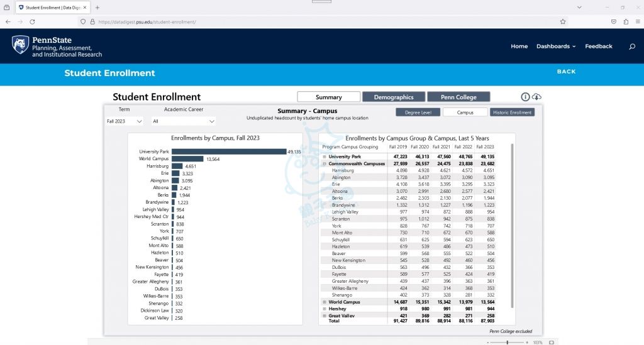644x345 pixels.
Task: Click the cloud download icon
Action: click(536, 97)
